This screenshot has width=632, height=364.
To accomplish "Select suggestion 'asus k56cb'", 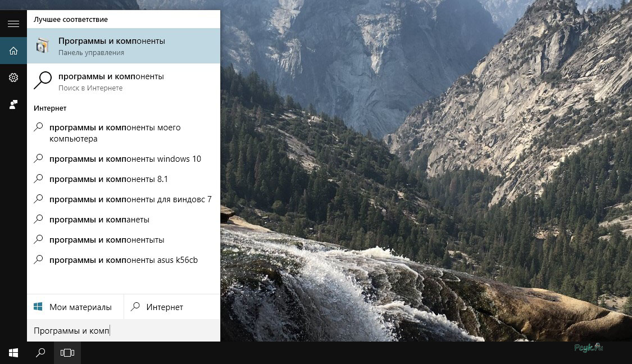I will 124,260.
